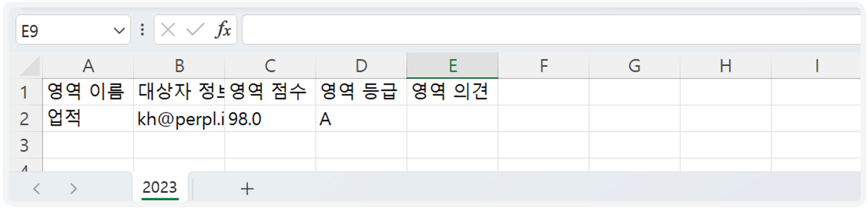This screenshot has height=210, width=868.
Task: Select row 2 header
Action: [x=25, y=119]
